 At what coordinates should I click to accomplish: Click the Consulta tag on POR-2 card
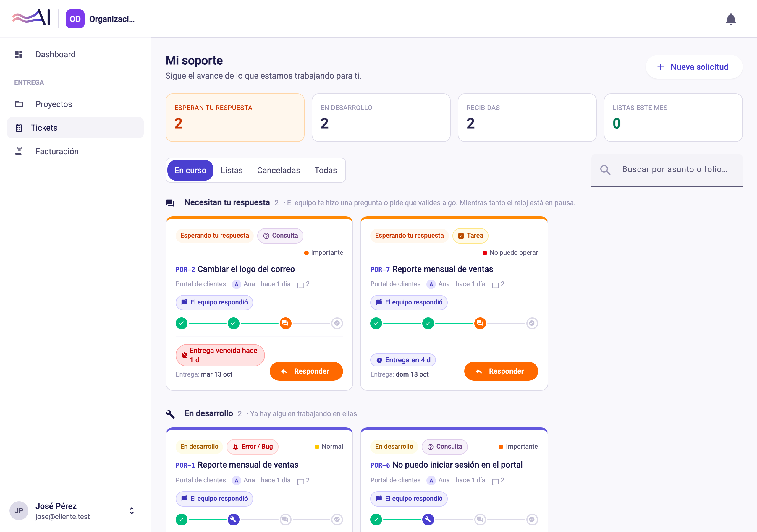(280, 236)
